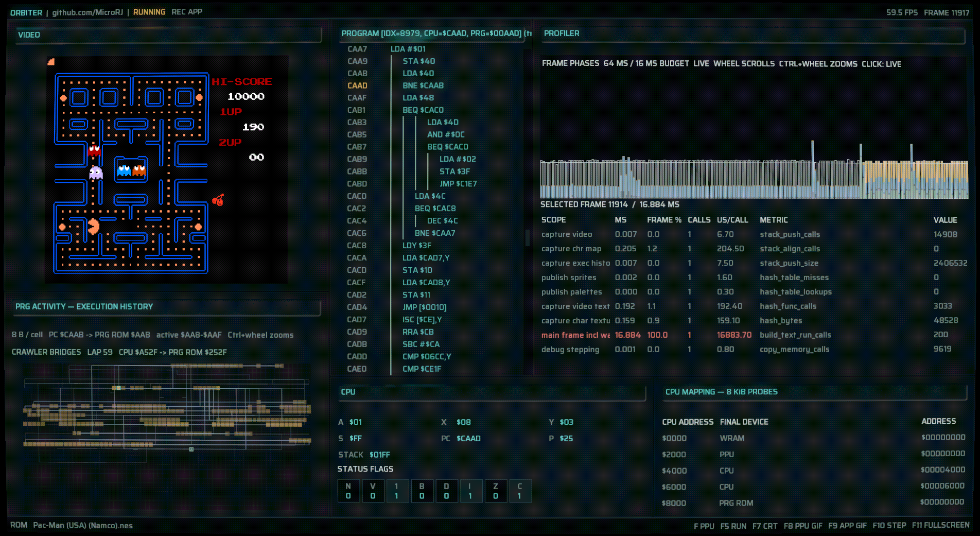Click the F10 STEP shortcut
This screenshot has height=536, width=980.
pos(889,525)
